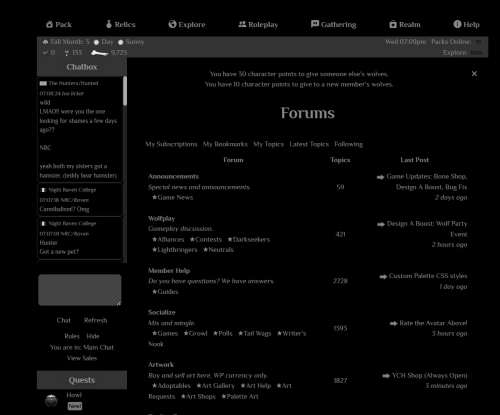Click the Help info icon
This screenshot has width=500, height=415.
point(457,24)
